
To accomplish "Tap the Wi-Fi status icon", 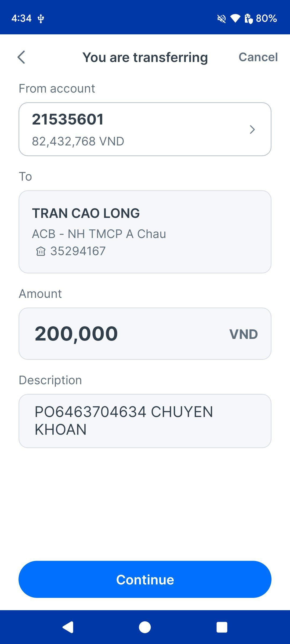I will click(x=235, y=19).
